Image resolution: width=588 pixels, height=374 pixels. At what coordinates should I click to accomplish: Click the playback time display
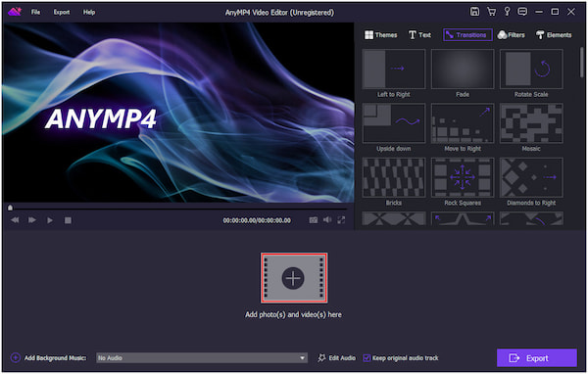(x=257, y=220)
